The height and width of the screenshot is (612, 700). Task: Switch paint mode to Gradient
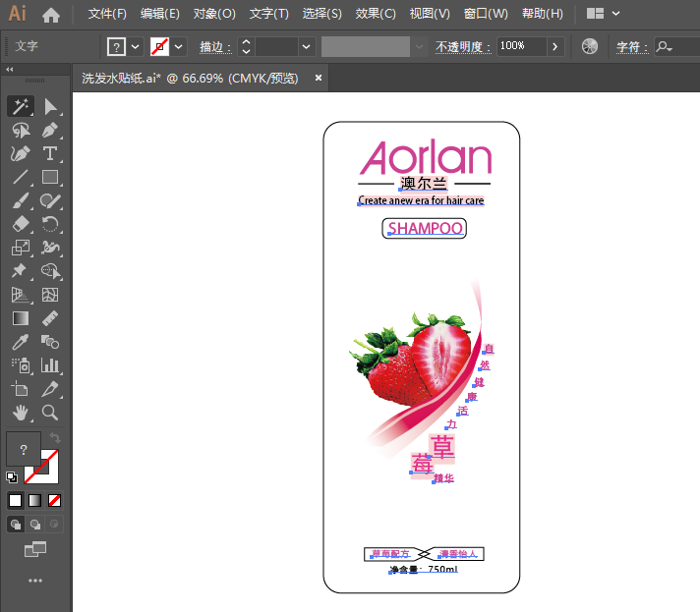coord(35,500)
